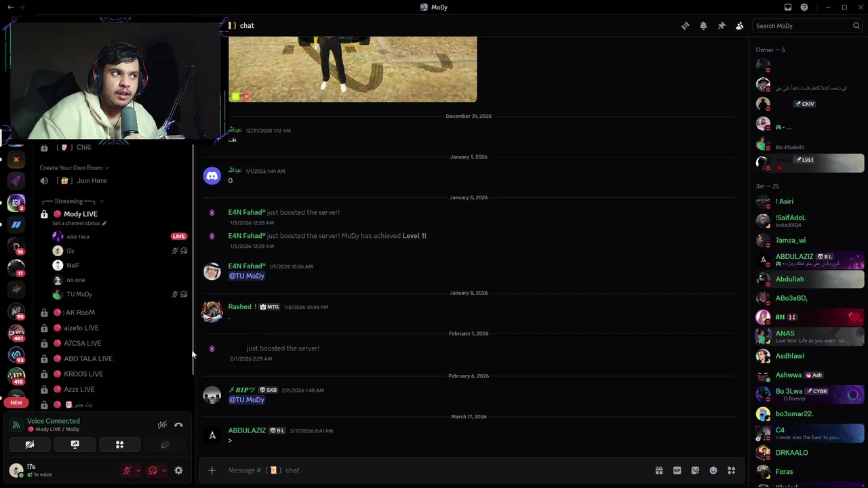Open input device options arrow next to mic
Screen dimensions: 868x488
click(138, 470)
